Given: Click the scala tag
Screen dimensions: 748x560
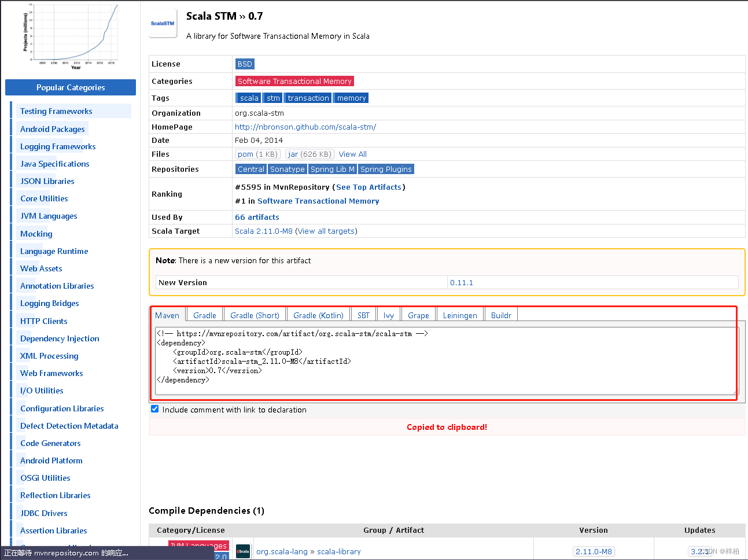Looking at the screenshot, I should (x=248, y=98).
